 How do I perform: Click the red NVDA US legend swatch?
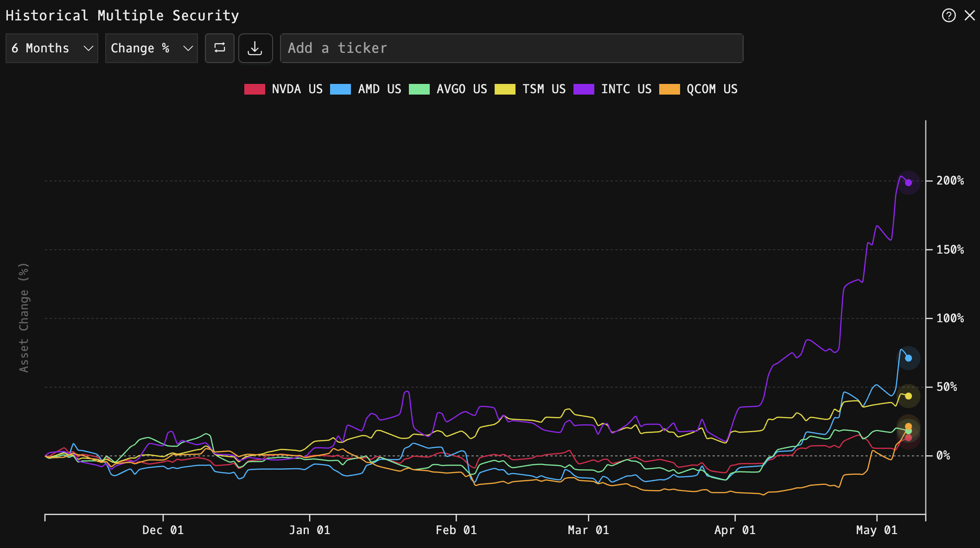point(255,89)
